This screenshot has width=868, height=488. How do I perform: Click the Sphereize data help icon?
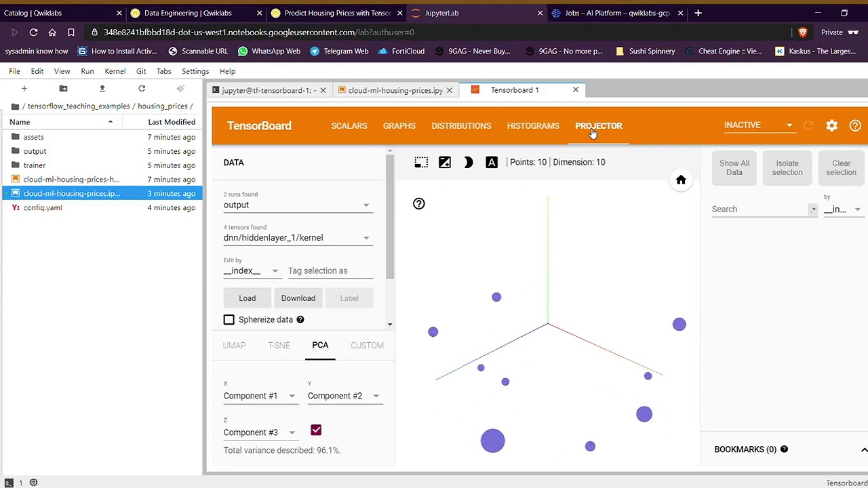click(x=300, y=320)
